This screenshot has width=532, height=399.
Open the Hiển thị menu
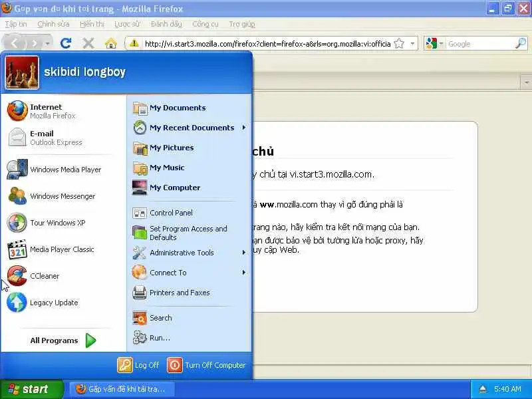point(92,24)
